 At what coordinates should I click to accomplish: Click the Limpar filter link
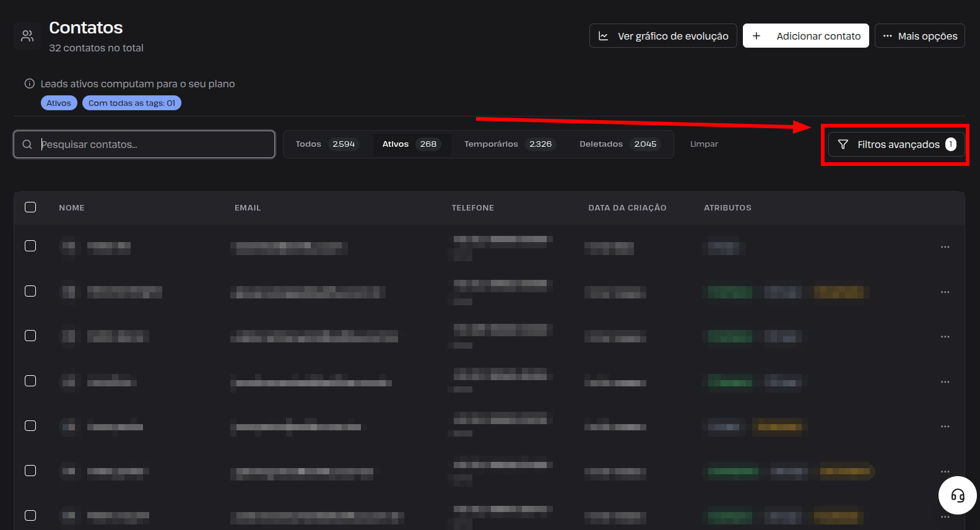[x=704, y=144]
